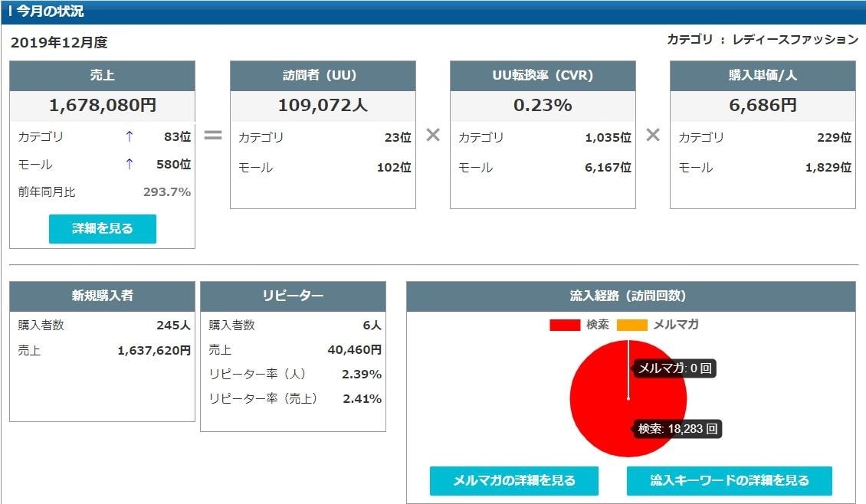
Task: Select the 新規購入者 panel header
Action: click(x=102, y=296)
